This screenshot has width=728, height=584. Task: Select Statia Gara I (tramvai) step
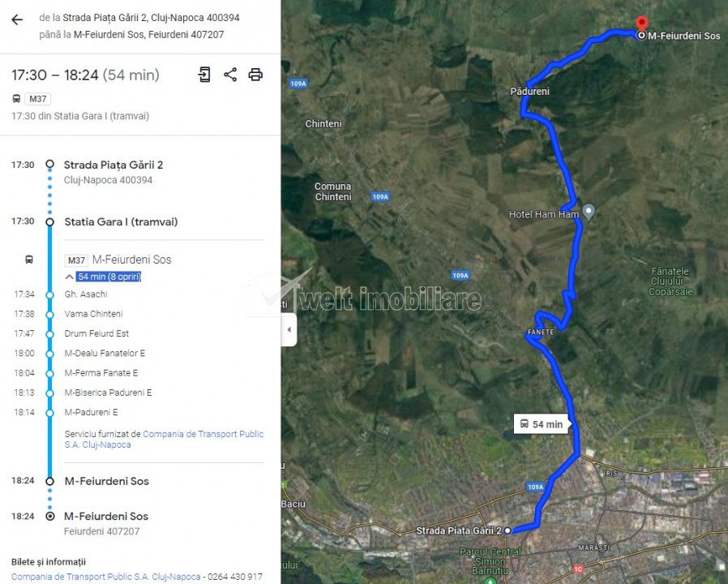pos(121,222)
